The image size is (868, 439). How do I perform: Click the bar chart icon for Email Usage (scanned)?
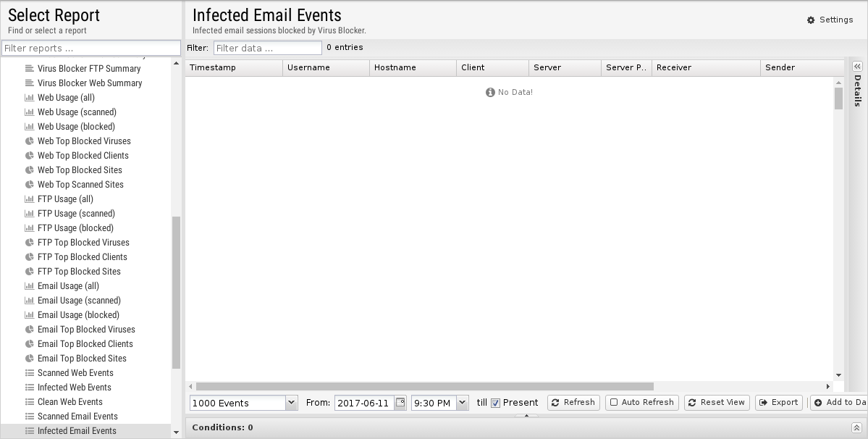[30, 301]
